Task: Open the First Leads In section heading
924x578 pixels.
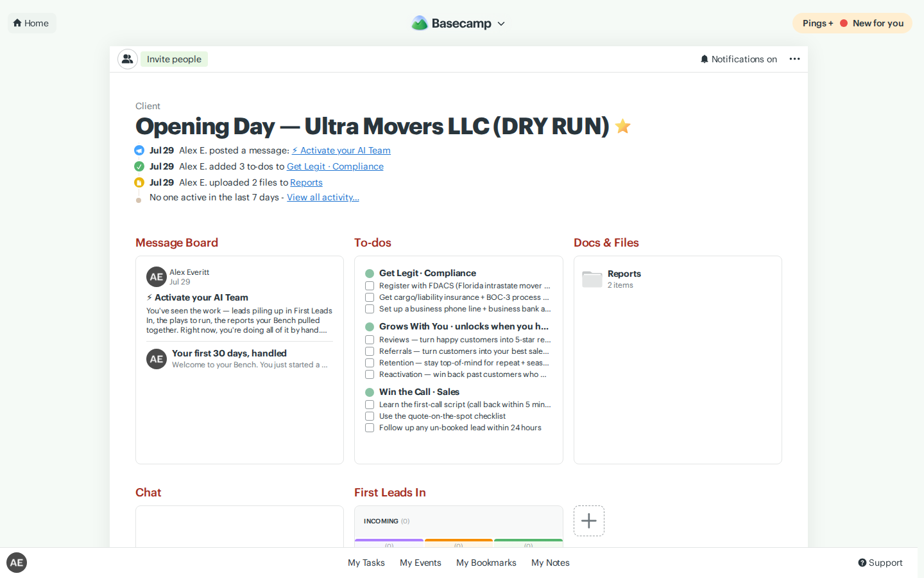Action: point(390,493)
